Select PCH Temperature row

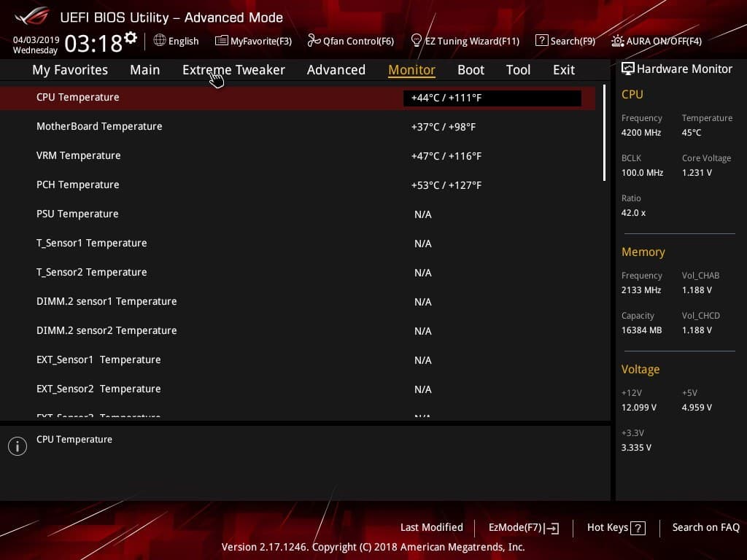298,184
